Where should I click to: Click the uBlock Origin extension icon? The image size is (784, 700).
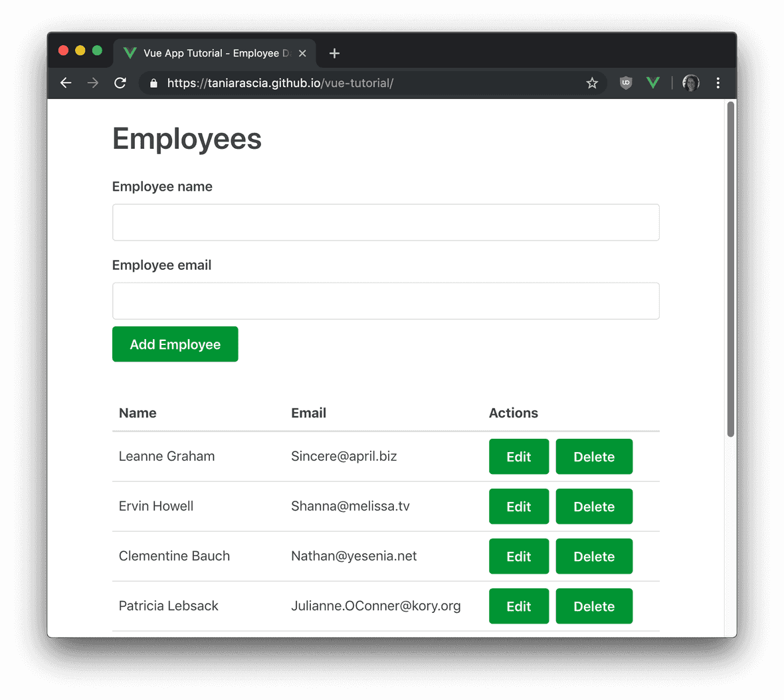[625, 82]
